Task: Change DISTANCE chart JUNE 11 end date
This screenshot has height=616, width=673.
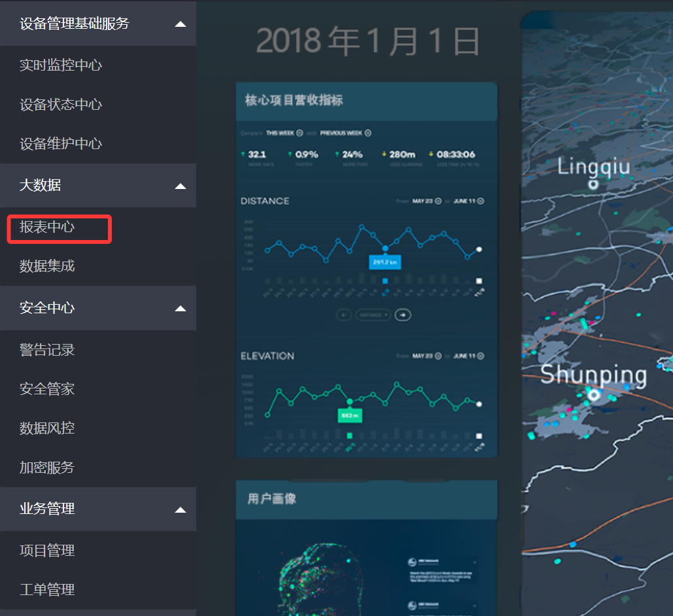Action: tap(469, 201)
